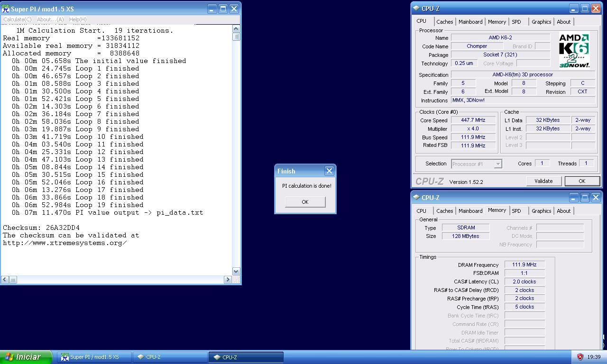607x364 pixels.
Task: Open the Calculate(C) menu in Super PI
Action: click(17, 19)
